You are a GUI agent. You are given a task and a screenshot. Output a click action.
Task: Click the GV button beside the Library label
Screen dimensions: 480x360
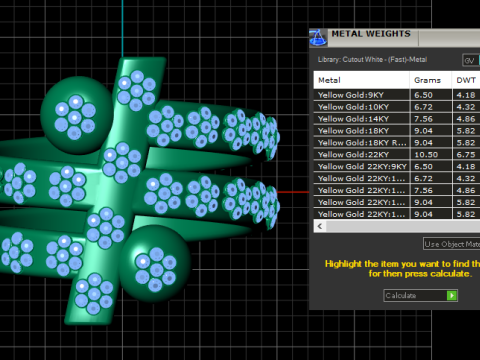click(x=470, y=60)
